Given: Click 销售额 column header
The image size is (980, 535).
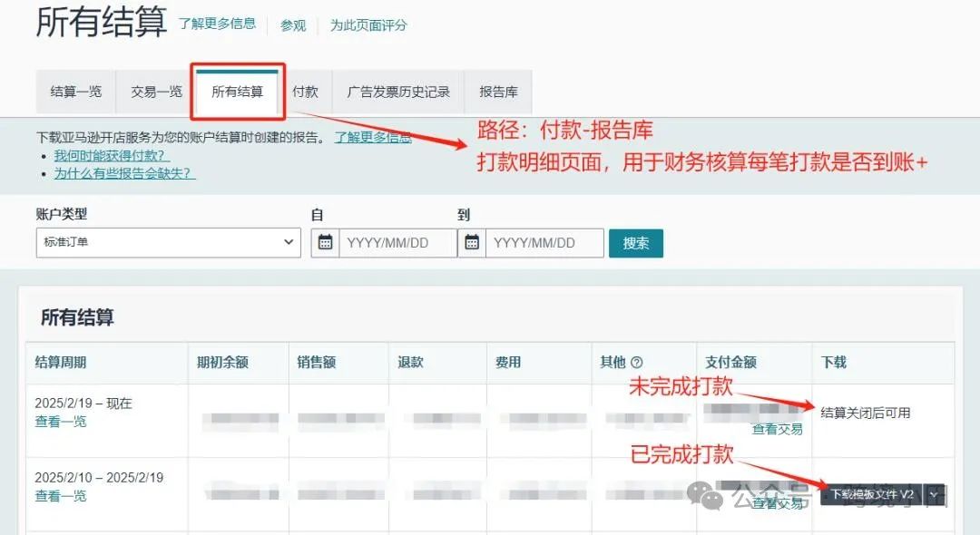Looking at the screenshot, I should point(317,362).
